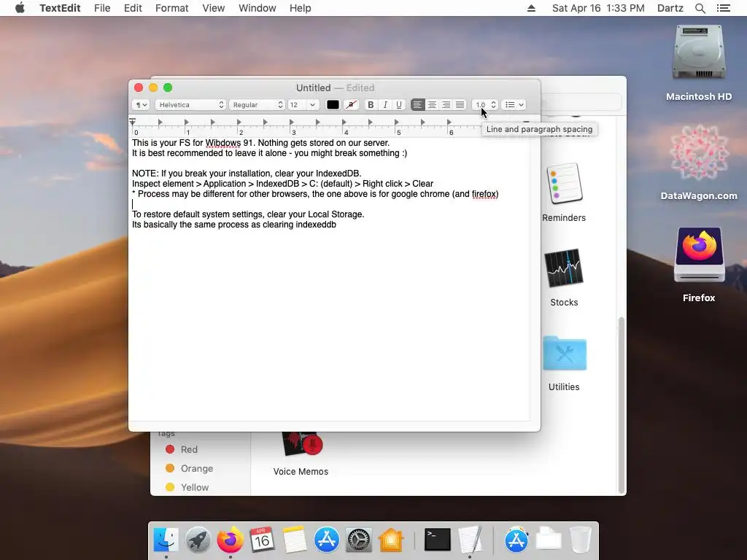
Task: Click the line 'Its basically the same process'
Action: (234, 225)
